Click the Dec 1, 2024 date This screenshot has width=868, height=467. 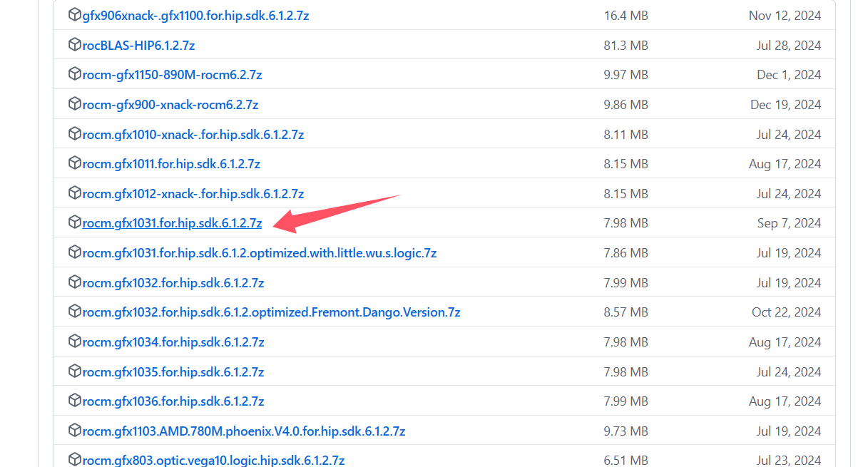point(789,75)
